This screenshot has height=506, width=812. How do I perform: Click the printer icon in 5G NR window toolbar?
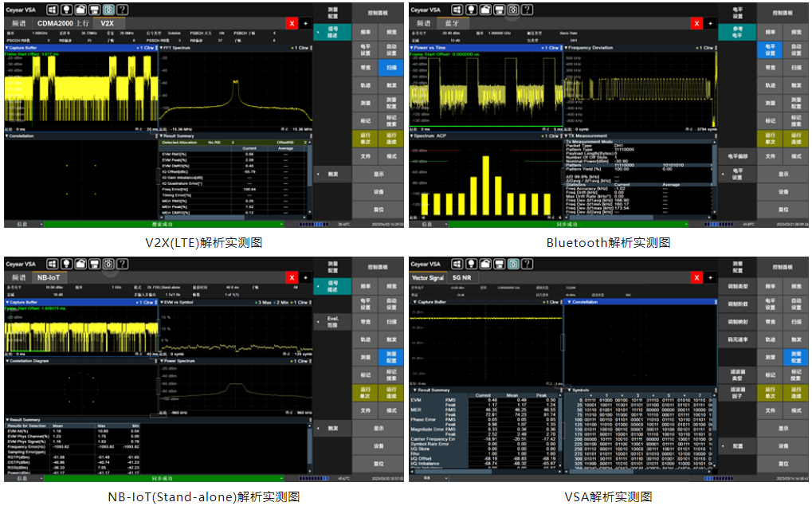499,264
